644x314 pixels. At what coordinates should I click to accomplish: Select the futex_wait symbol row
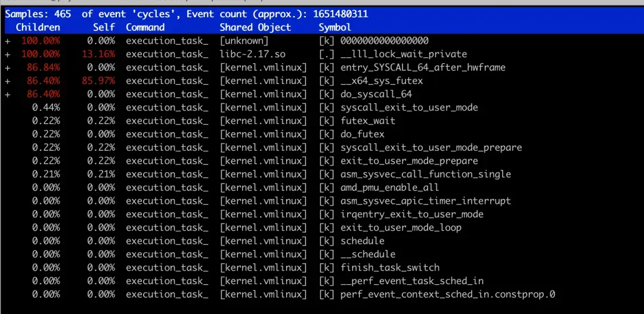click(x=367, y=121)
